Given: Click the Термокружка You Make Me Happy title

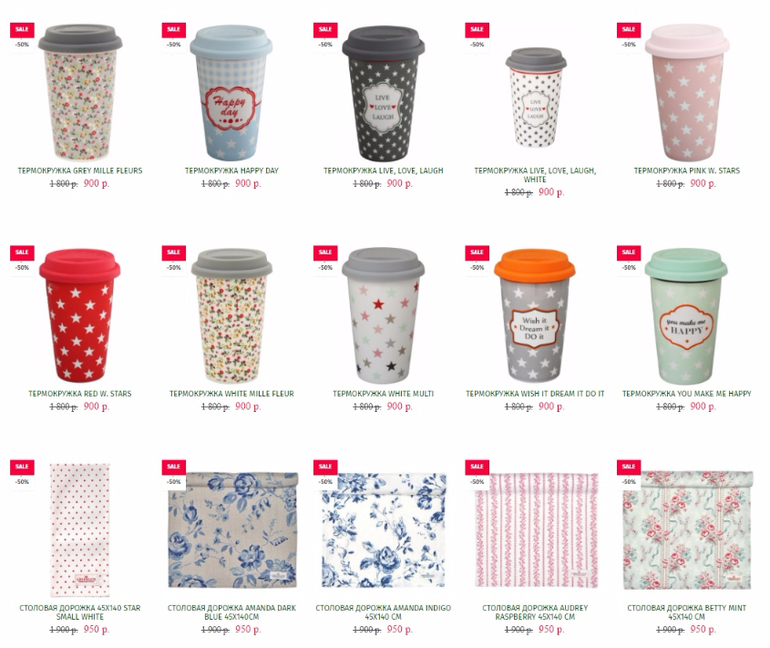Looking at the screenshot, I should (x=687, y=394).
